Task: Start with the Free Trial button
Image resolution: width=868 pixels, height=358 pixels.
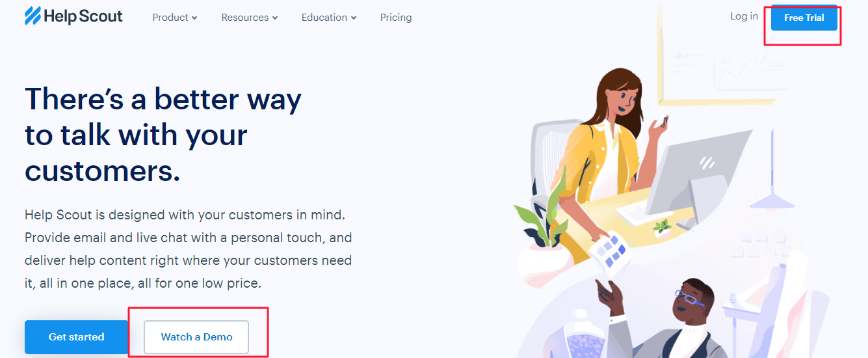Action: pyautogui.click(x=804, y=18)
